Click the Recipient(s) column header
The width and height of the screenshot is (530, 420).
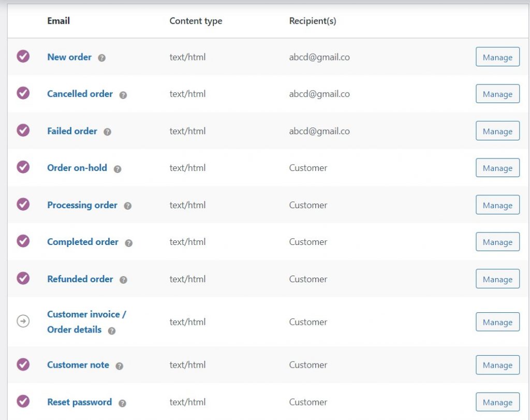coord(313,21)
